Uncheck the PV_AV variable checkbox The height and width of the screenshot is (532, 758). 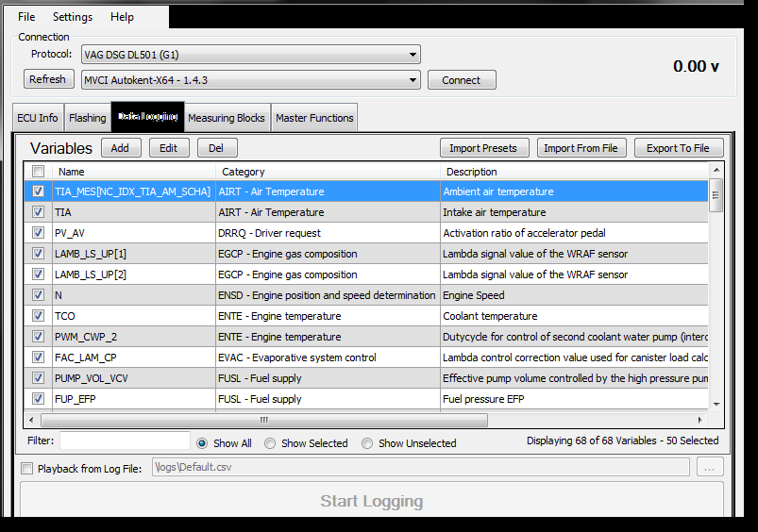(x=39, y=233)
